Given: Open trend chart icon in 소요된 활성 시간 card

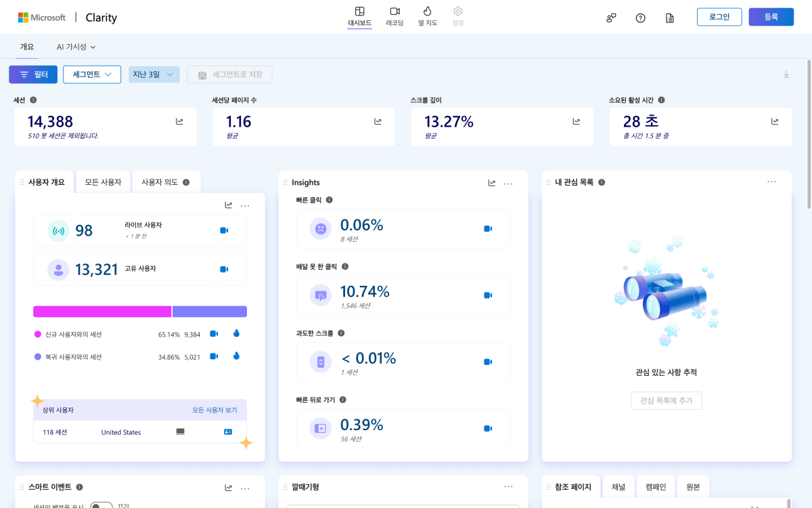Looking at the screenshot, I should click(x=775, y=122).
